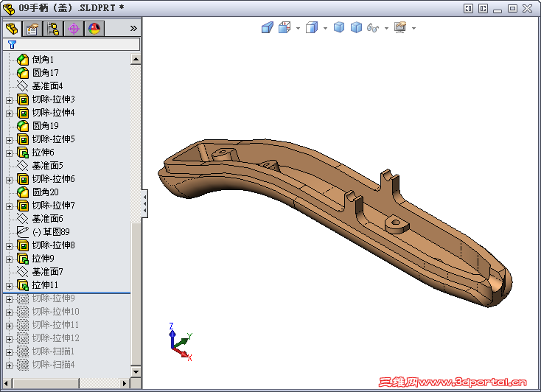This screenshot has width=541, height=392.
Task: Select the (-) 草图89 sketch item
Action: 50,232
